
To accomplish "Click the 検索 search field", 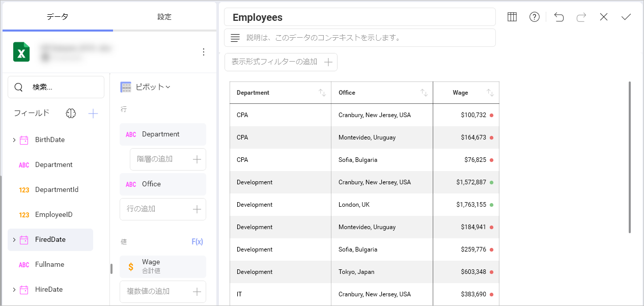I will [56, 87].
